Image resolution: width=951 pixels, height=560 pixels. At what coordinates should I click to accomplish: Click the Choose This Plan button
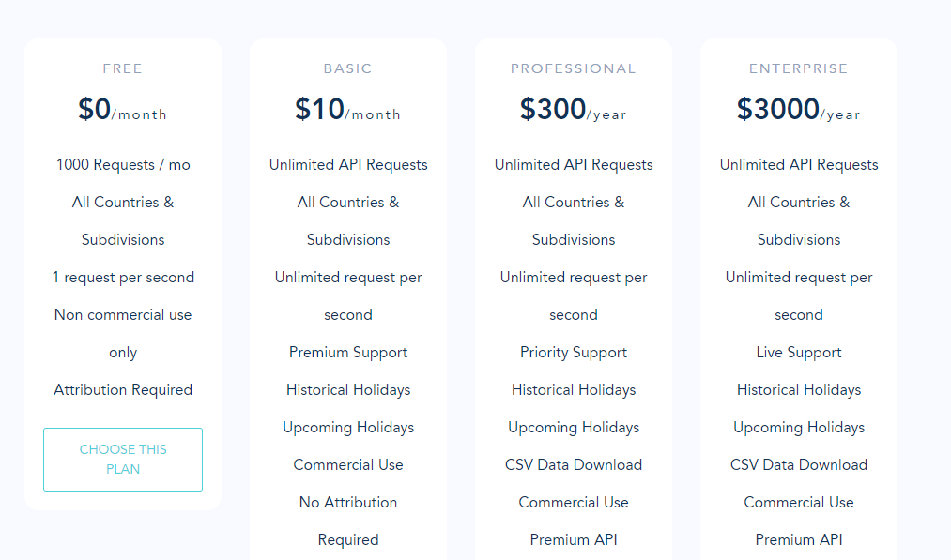(x=123, y=460)
